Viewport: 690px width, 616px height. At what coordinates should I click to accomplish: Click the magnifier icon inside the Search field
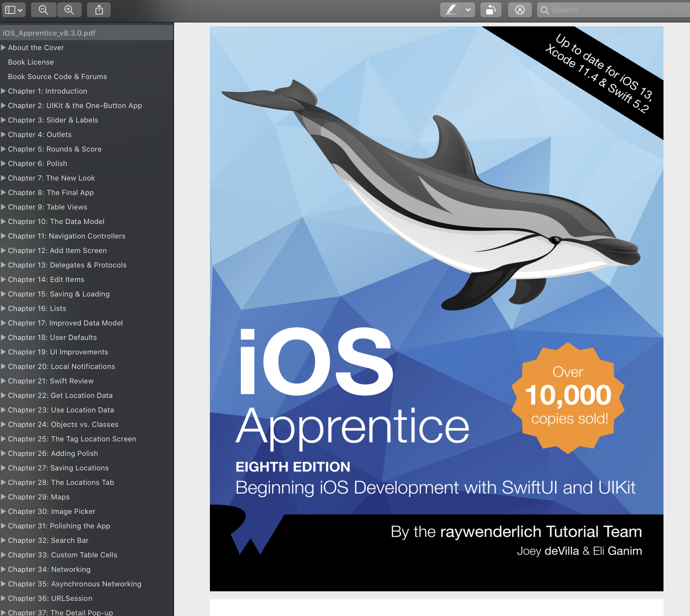(x=544, y=10)
